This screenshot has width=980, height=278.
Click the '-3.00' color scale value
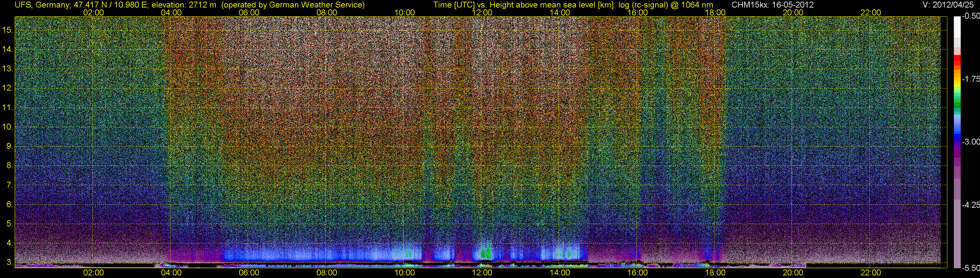971,142
